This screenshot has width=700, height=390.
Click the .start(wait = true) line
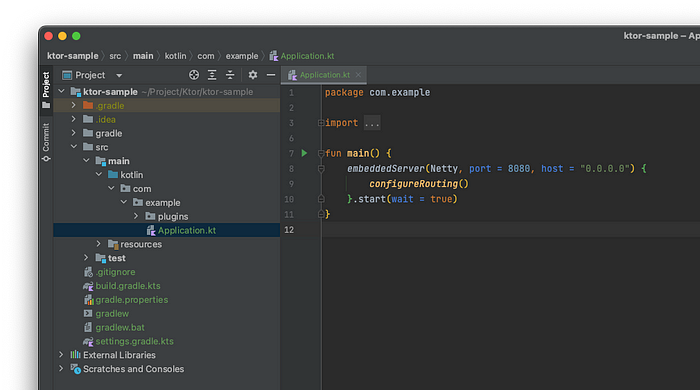(x=402, y=199)
